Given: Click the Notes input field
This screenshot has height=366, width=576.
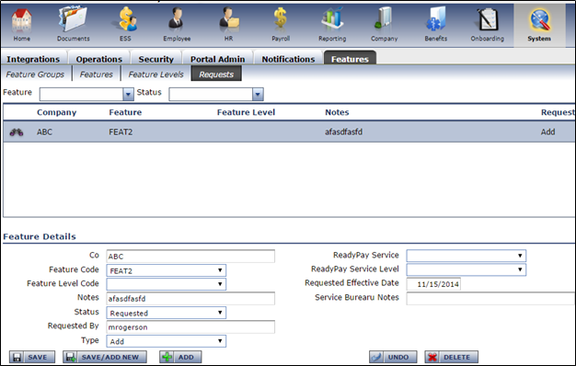Looking at the screenshot, I should tap(190, 298).
